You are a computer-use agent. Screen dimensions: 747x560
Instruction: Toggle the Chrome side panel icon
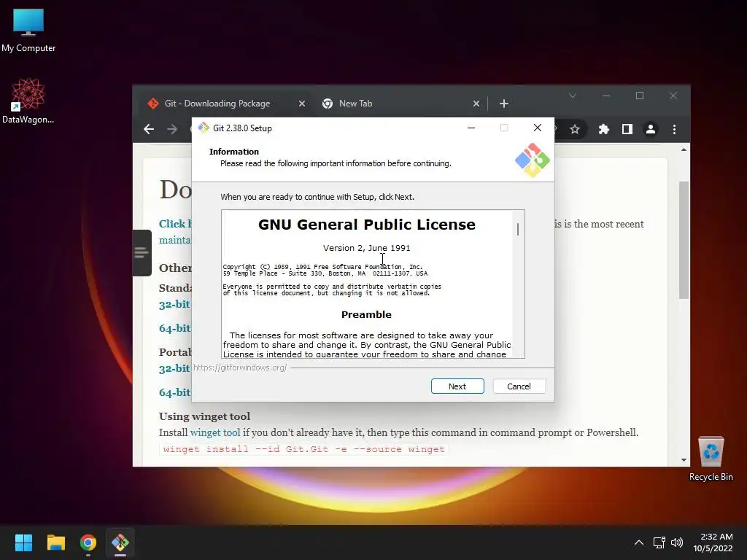coord(627,129)
